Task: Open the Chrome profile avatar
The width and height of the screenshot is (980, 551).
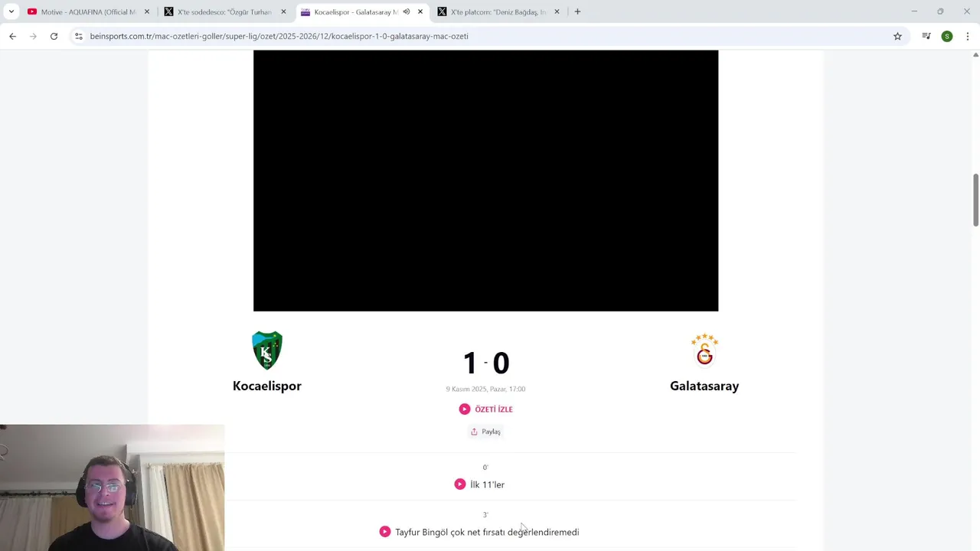Action: [x=947, y=36]
